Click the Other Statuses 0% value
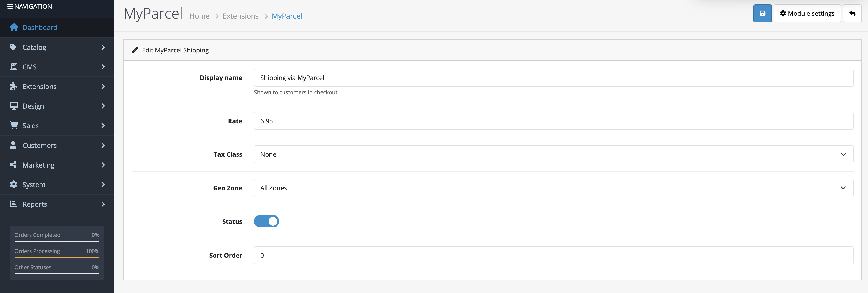 click(x=95, y=267)
